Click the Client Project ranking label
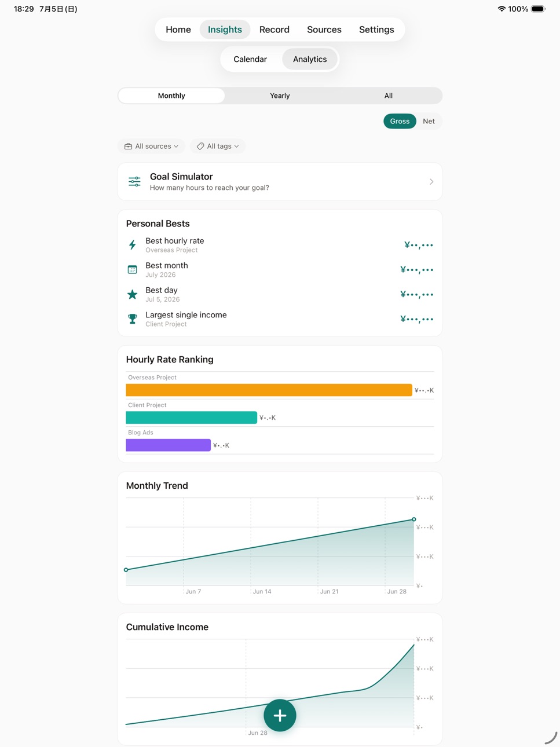This screenshot has height=747, width=560. pyautogui.click(x=147, y=405)
